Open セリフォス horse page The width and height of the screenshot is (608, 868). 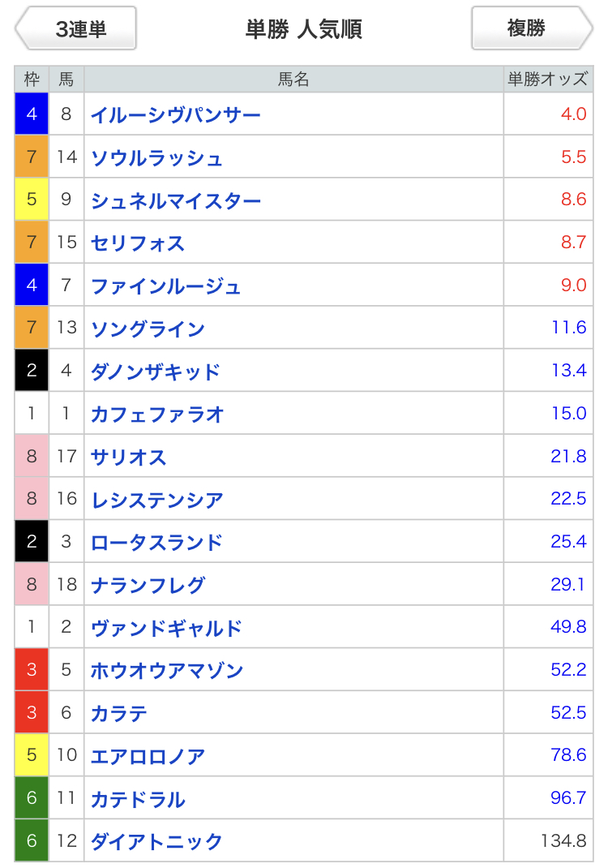click(138, 243)
